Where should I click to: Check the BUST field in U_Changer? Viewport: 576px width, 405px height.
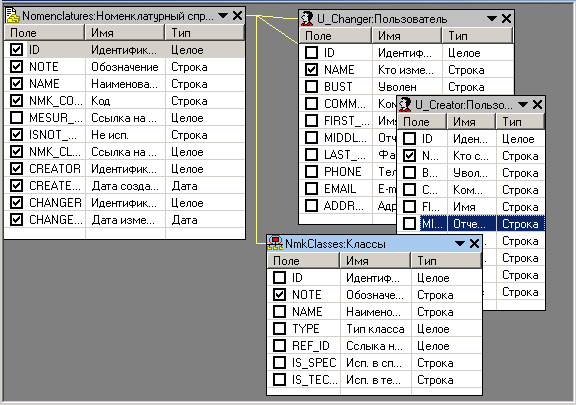point(312,86)
